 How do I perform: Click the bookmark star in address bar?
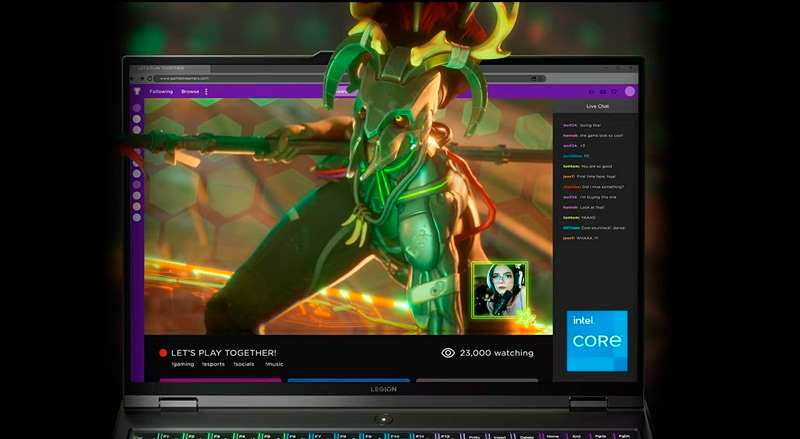[x=540, y=79]
